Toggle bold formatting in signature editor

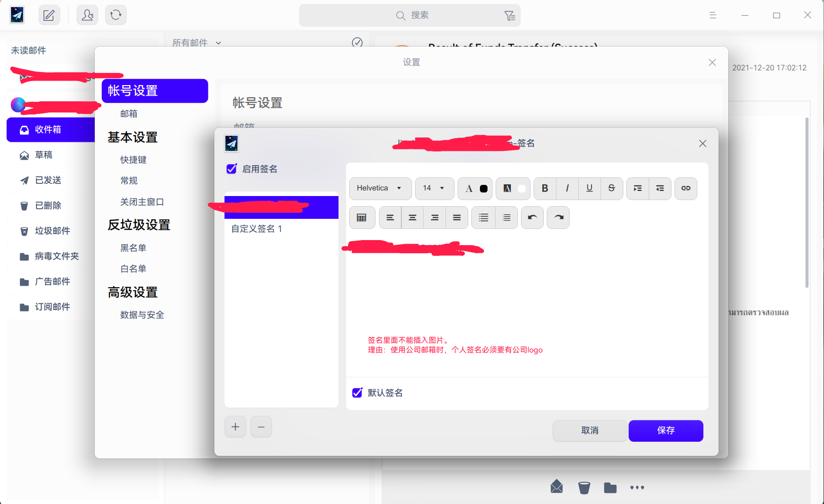click(x=545, y=188)
